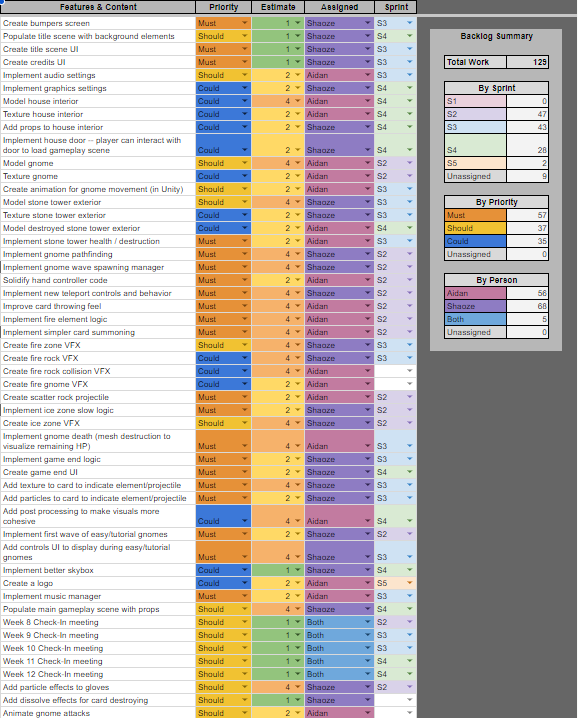The width and height of the screenshot is (578, 718).
Task: Click the Total Work label cell
Action: (475, 62)
